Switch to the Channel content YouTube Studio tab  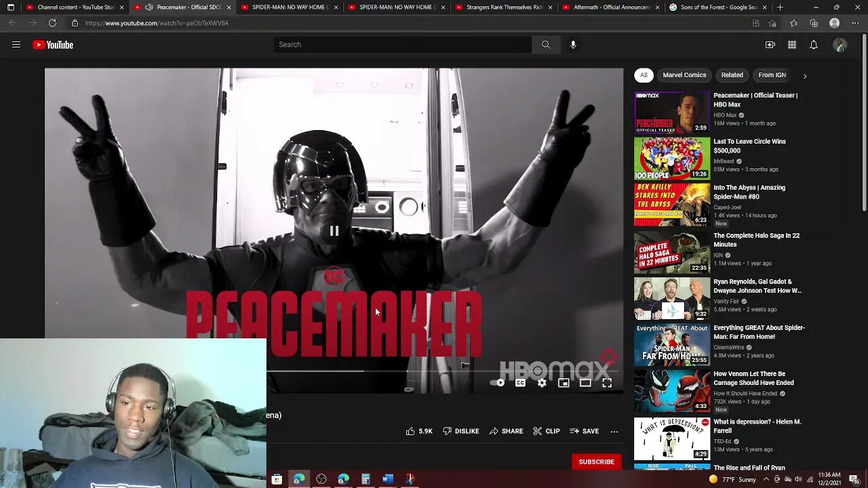75,7
